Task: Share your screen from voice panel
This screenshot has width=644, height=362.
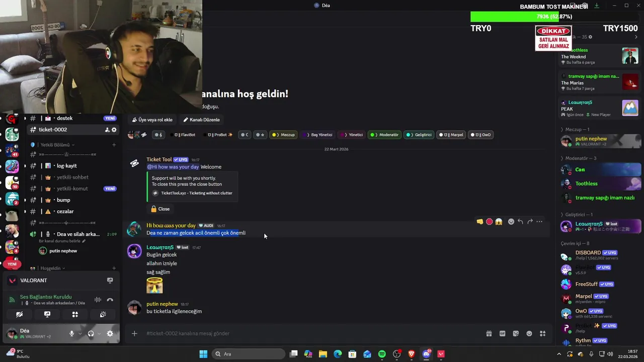Action: [47, 314]
